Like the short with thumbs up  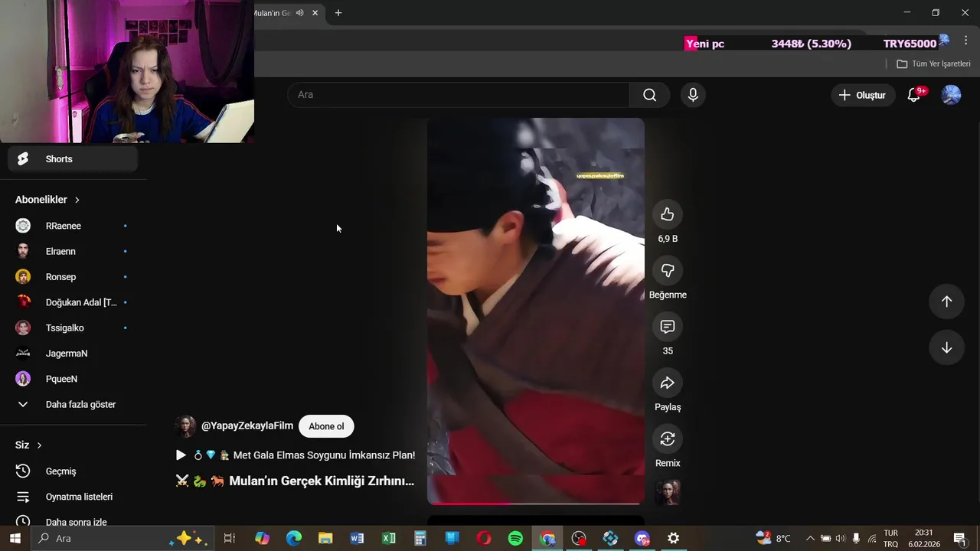(668, 214)
